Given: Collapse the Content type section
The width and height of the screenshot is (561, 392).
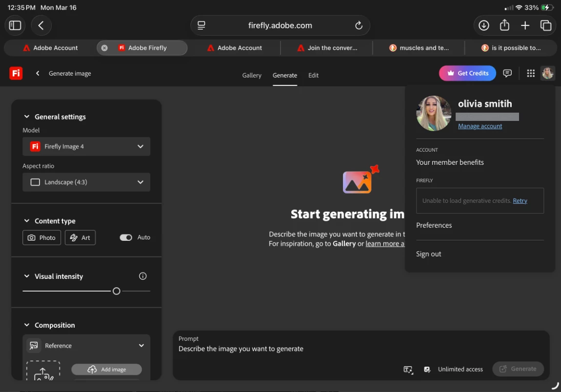Looking at the screenshot, I should pos(26,221).
